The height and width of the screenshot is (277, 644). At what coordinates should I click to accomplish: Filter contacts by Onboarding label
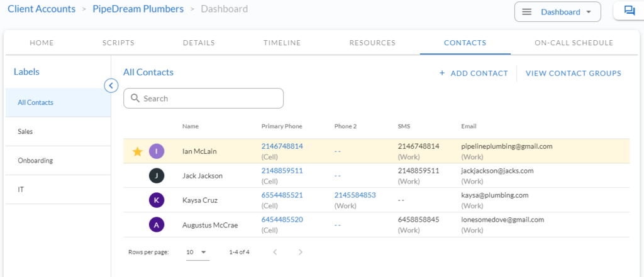pos(58,160)
